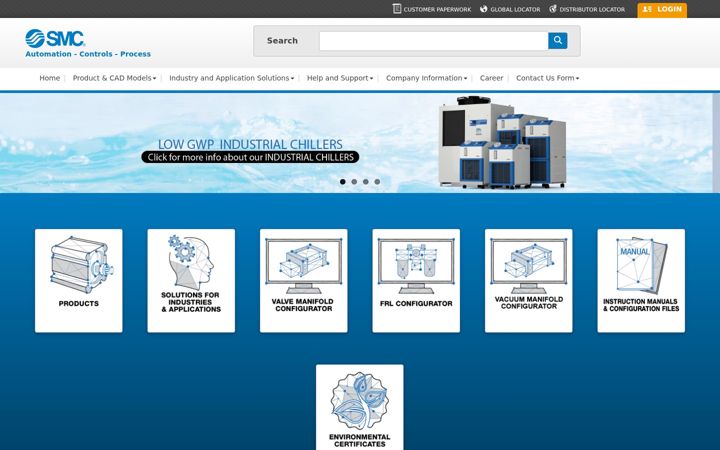Expand the Contact Us Form dropdown
Screen dimensions: 720x450
point(547,78)
